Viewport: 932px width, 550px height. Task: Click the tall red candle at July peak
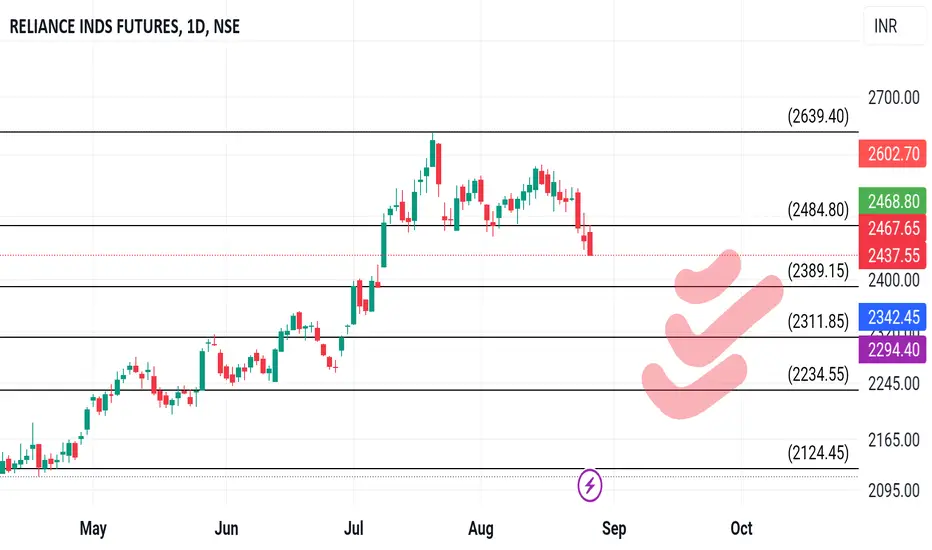click(439, 164)
